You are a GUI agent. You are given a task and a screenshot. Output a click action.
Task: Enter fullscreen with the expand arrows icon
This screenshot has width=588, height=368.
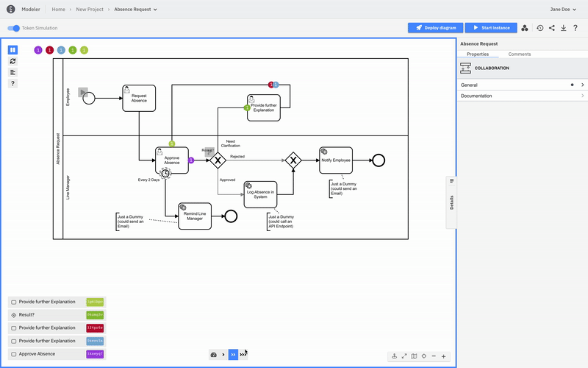pyautogui.click(x=404, y=356)
